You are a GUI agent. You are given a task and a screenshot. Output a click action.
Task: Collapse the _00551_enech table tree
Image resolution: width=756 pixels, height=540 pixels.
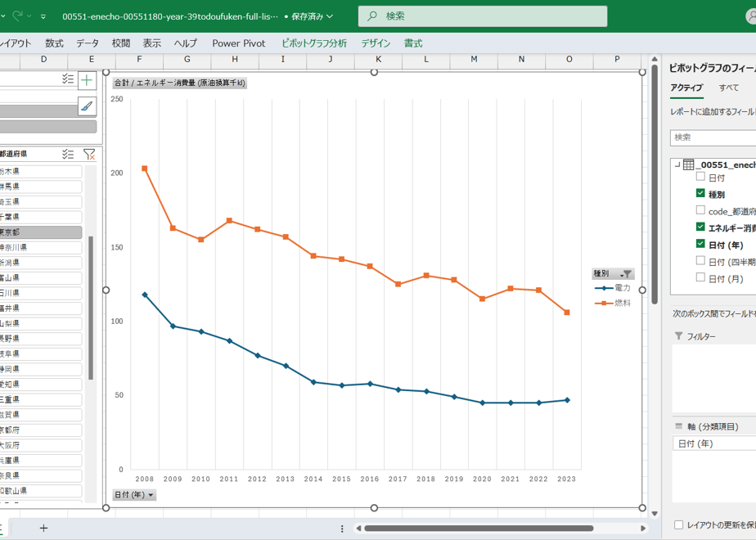[x=677, y=164]
